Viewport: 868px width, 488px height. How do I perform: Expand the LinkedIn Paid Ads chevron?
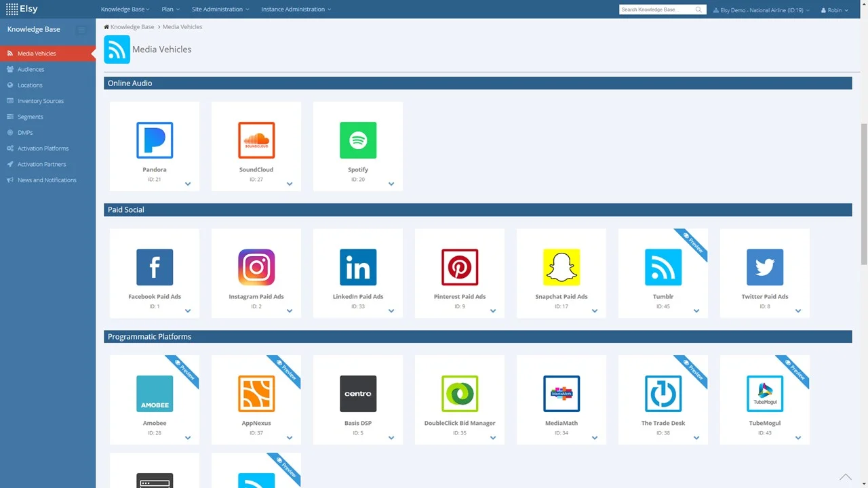pos(391,311)
